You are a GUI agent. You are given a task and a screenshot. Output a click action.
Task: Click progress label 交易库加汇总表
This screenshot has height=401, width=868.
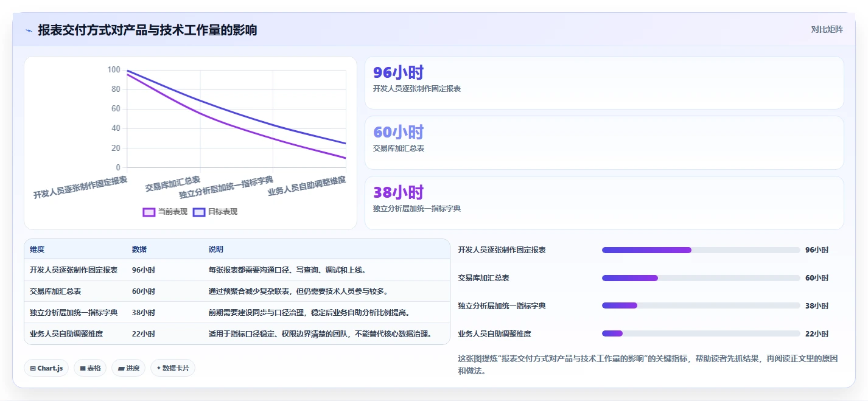(x=484, y=278)
